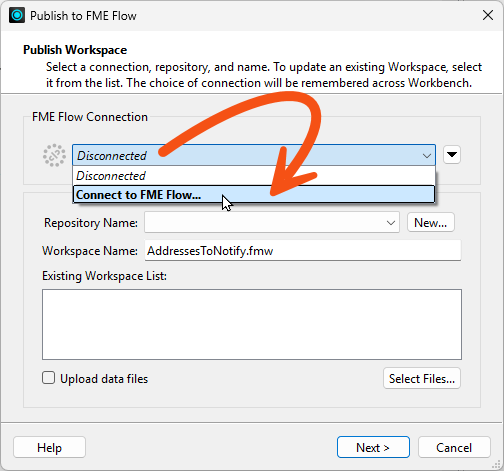The height and width of the screenshot is (471, 504).
Task: Enable the Upload data files checkbox
Action: 48,378
